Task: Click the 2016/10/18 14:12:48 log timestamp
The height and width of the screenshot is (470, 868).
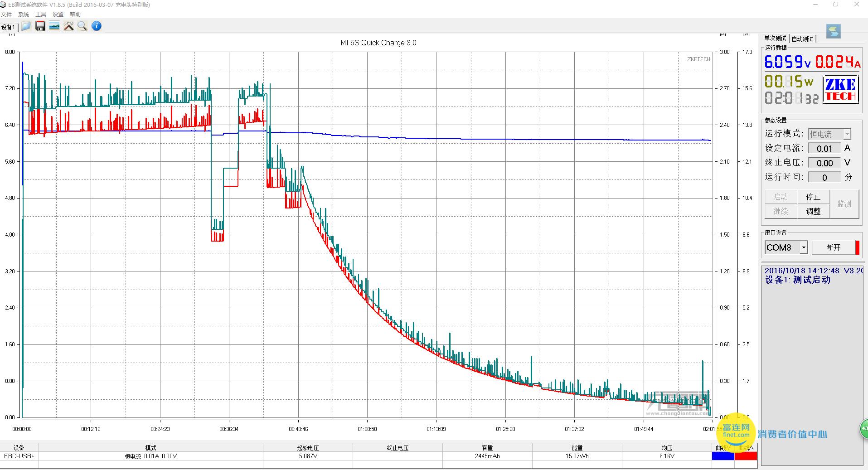Action: click(802, 271)
